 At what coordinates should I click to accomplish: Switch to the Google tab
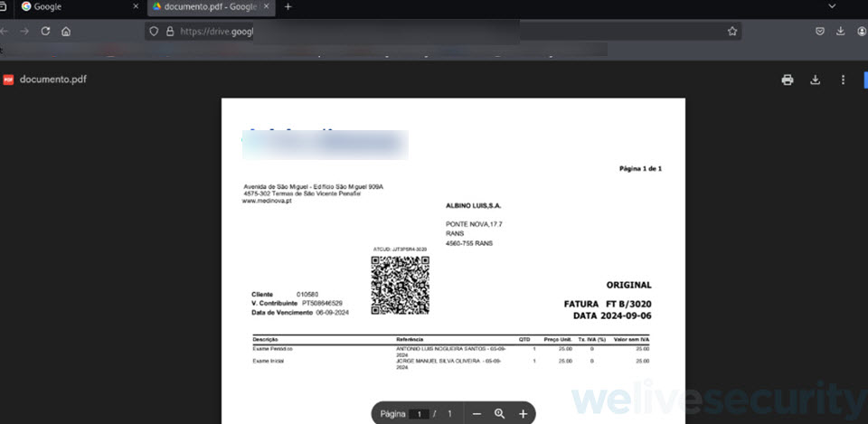[x=78, y=7]
